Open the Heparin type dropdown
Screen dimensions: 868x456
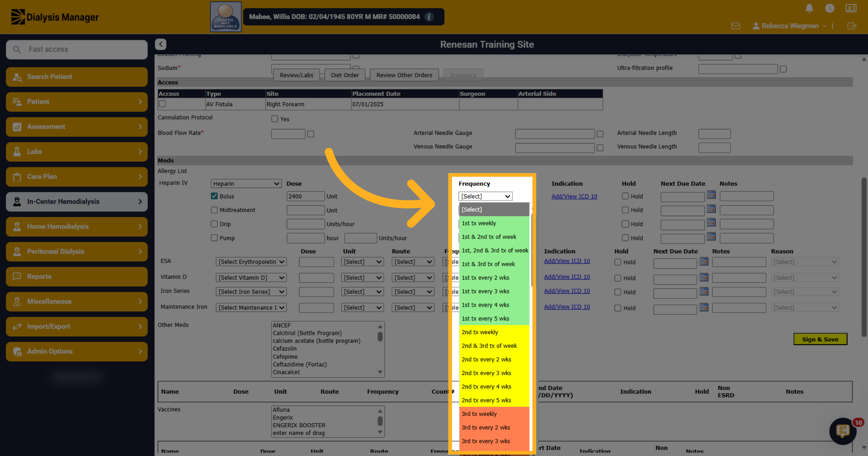(246, 184)
